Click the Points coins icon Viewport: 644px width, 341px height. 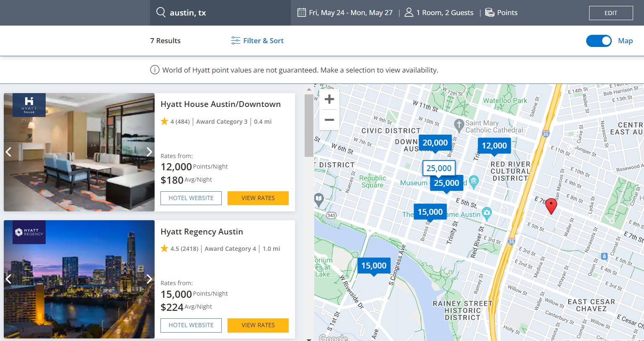pyautogui.click(x=489, y=13)
